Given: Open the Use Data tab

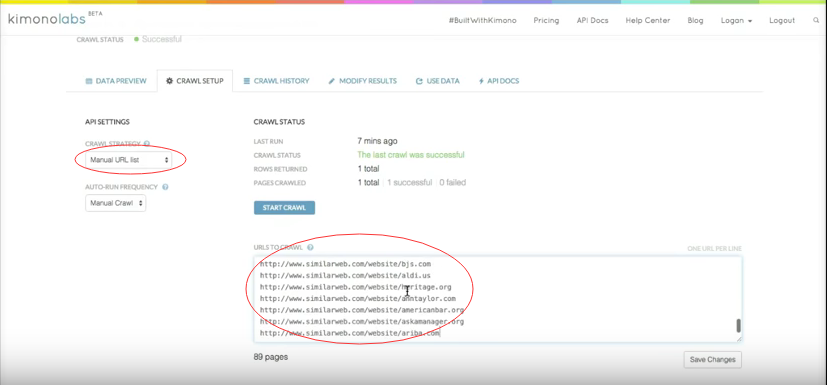Looking at the screenshot, I should tap(437, 81).
